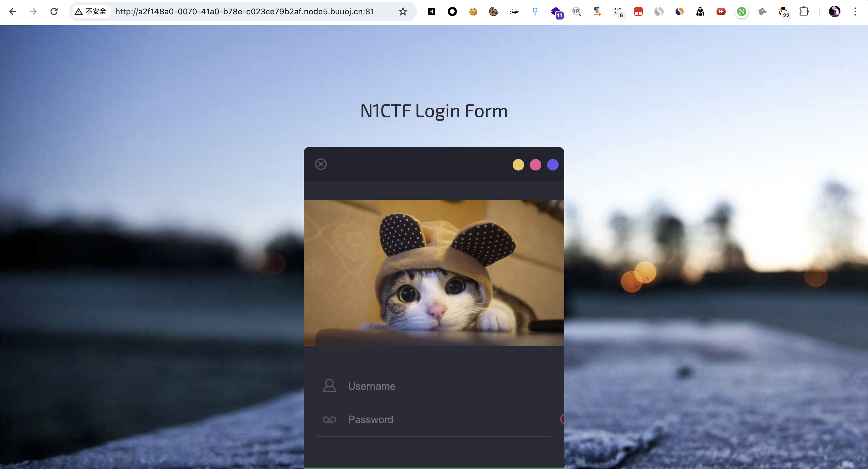
Task: Open the extensions puzzle-piece menu
Action: coord(804,11)
